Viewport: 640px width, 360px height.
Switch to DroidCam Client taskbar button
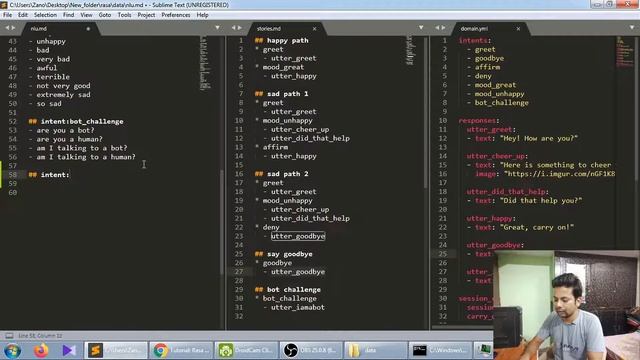pos(246,351)
